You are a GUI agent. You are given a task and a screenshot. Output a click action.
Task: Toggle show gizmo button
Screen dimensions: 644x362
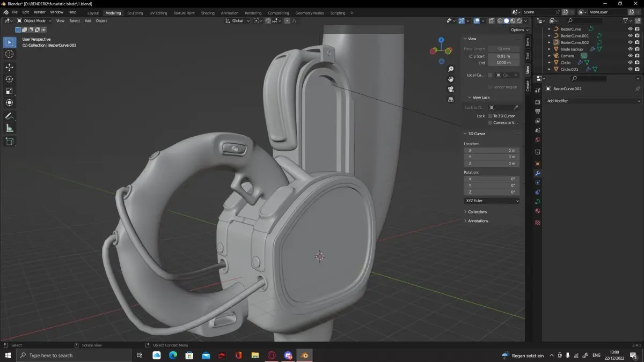pos(461,21)
